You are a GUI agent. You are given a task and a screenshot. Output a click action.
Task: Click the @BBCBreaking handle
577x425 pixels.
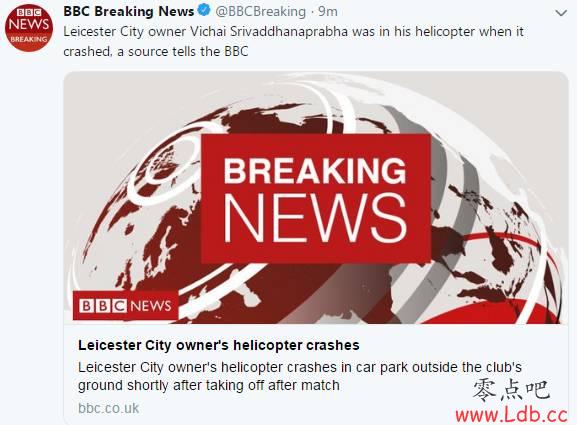pyautogui.click(x=261, y=12)
